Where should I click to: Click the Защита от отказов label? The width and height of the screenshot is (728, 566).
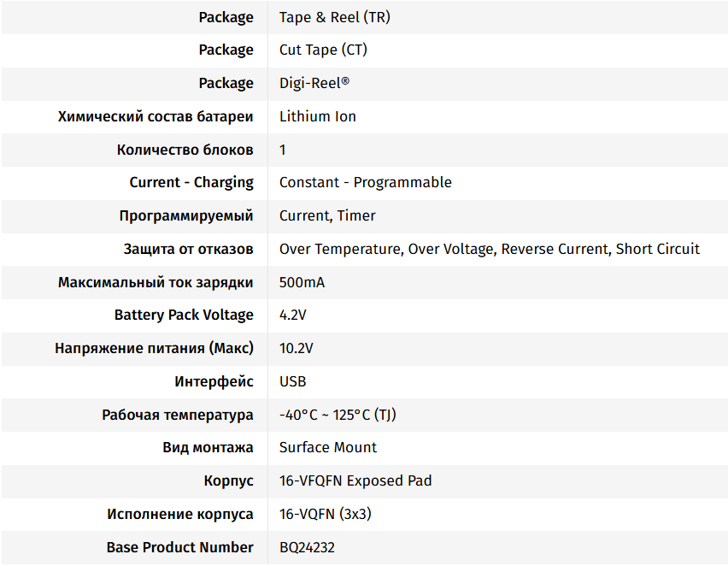click(x=188, y=249)
